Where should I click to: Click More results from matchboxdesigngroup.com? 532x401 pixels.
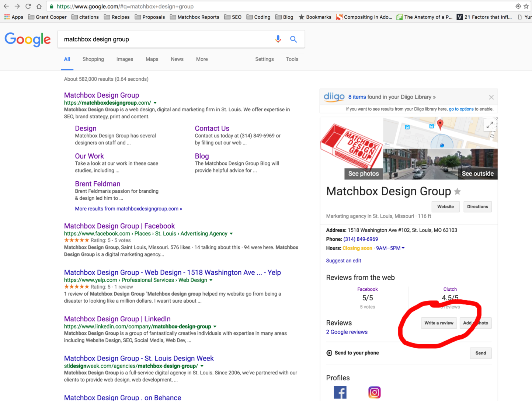point(129,209)
